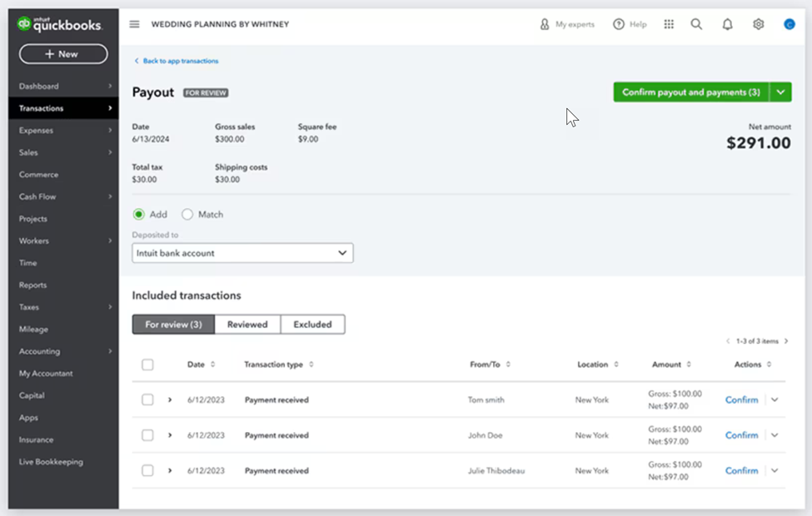Check the Julie Thibodeau row checkbox
This screenshot has width=812, height=516.
(147, 470)
